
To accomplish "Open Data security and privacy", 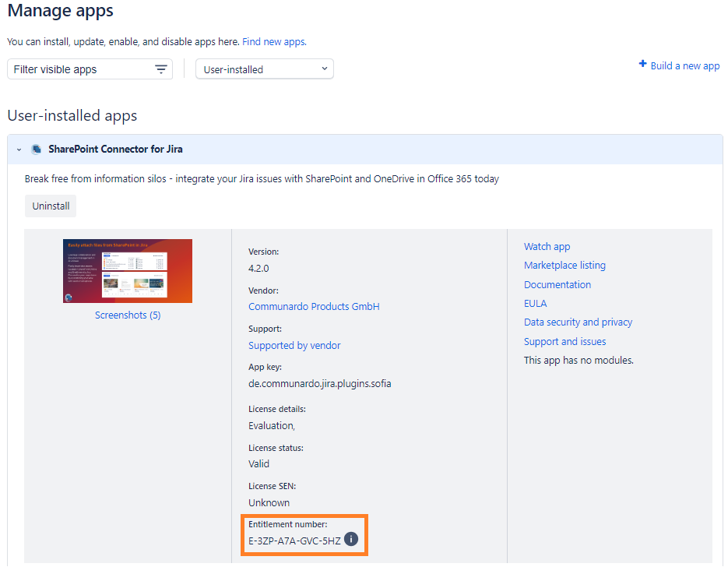I will coord(578,322).
